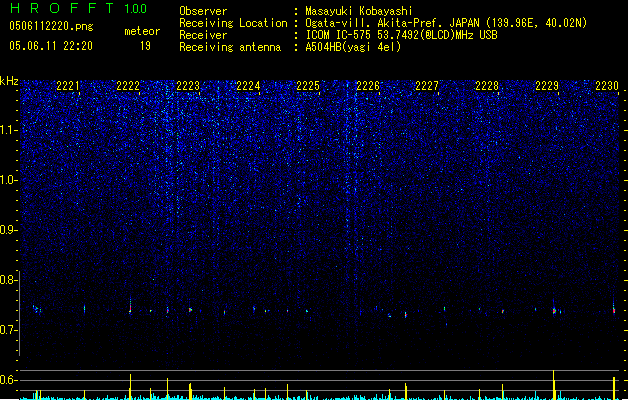Click the Receiving Location label

coord(233,23)
